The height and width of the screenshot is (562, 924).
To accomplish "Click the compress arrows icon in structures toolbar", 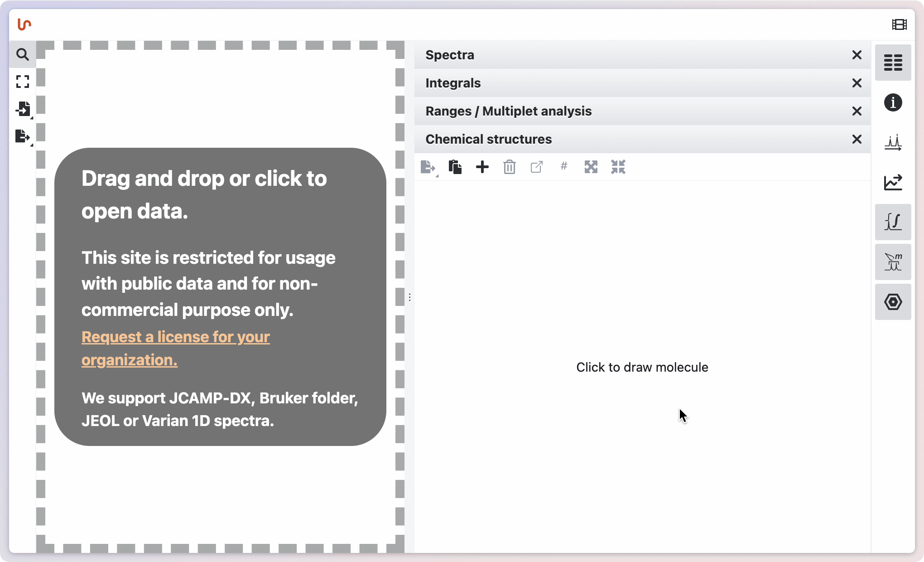I will 618,167.
